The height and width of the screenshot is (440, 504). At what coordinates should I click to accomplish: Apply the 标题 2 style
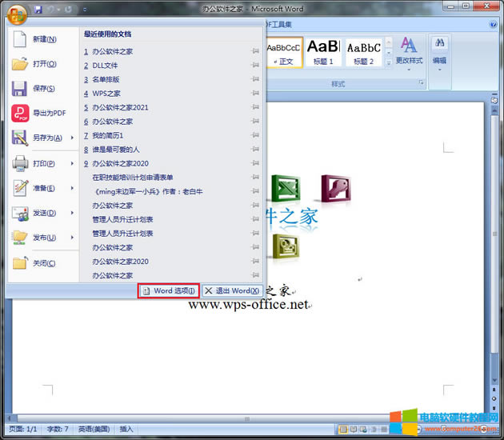tap(363, 53)
